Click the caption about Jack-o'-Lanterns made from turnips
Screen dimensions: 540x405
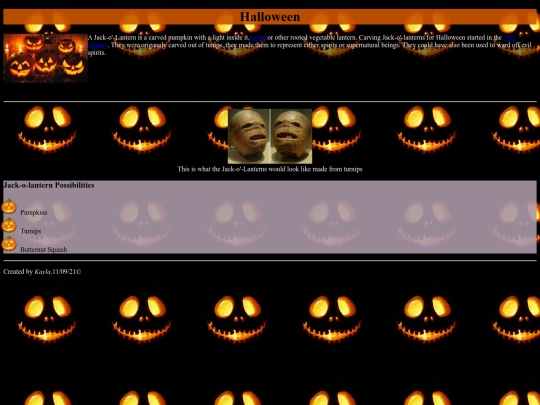tap(270, 169)
